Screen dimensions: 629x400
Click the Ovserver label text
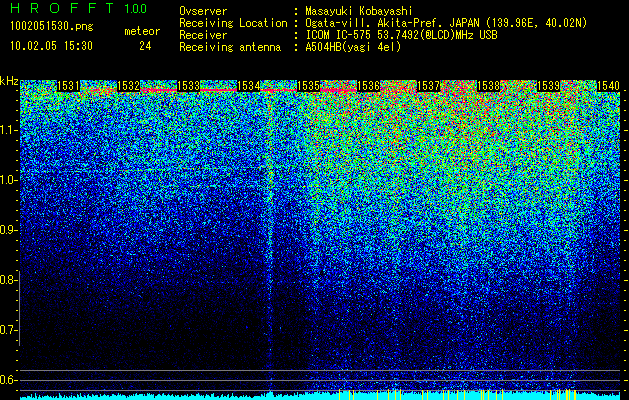[203, 11]
